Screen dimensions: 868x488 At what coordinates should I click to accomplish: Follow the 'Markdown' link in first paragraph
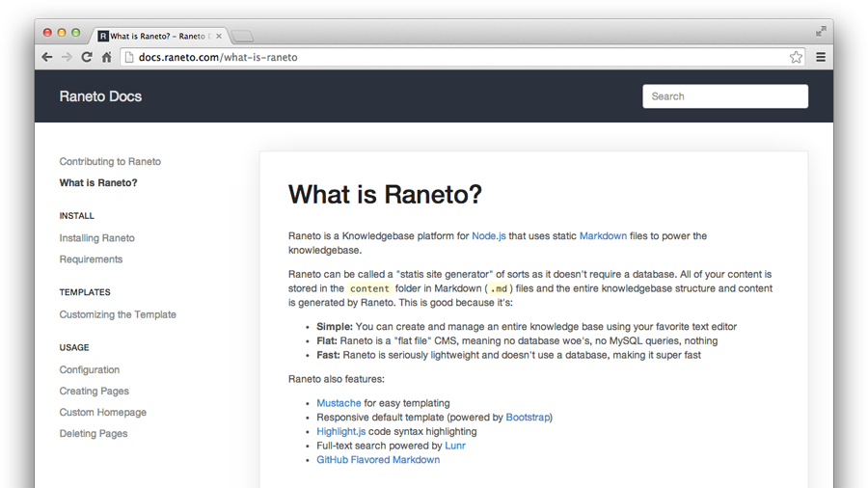(x=603, y=235)
